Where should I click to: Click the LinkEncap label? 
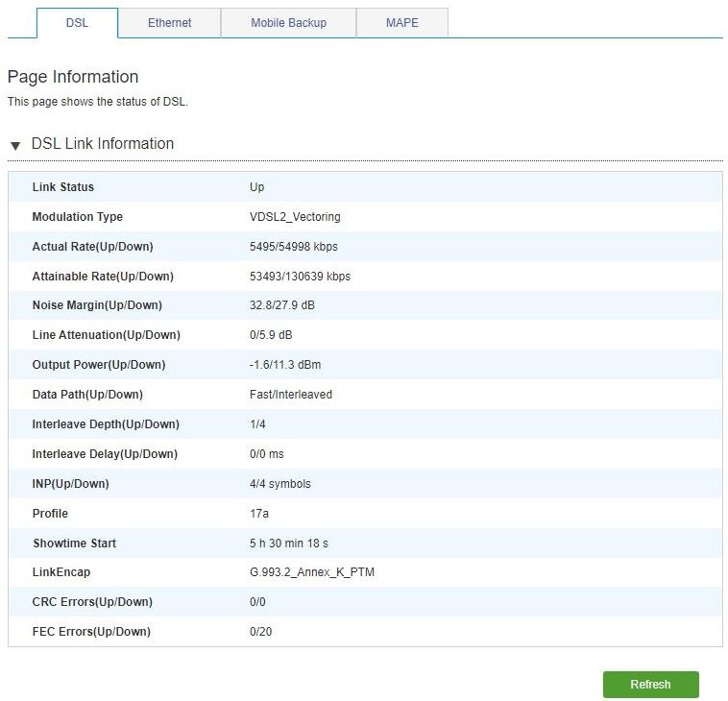click(61, 572)
